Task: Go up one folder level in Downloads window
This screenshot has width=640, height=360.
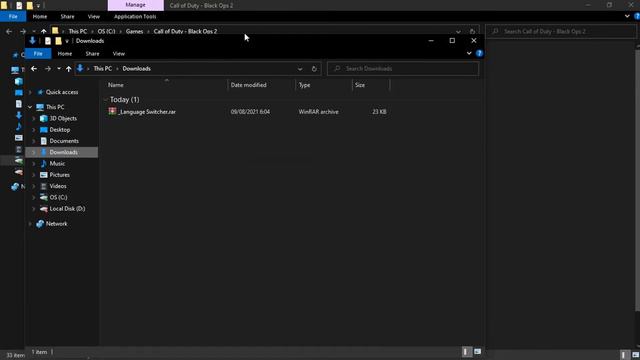Action: click(69, 69)
